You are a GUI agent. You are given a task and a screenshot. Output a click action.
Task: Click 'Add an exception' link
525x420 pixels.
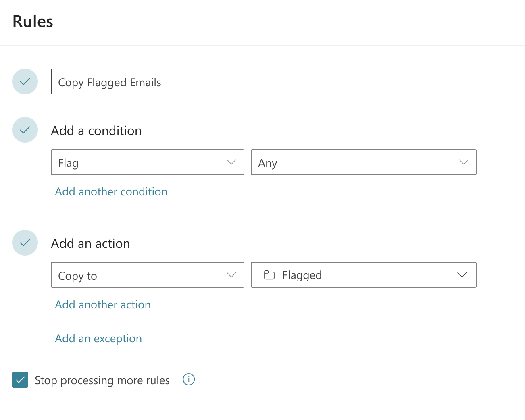pos(98,339)
